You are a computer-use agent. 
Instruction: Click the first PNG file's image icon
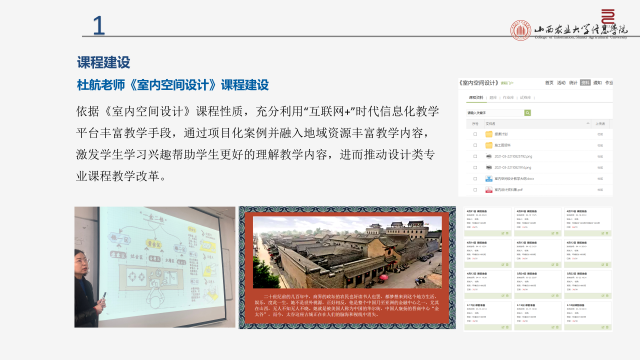point(489,156)
